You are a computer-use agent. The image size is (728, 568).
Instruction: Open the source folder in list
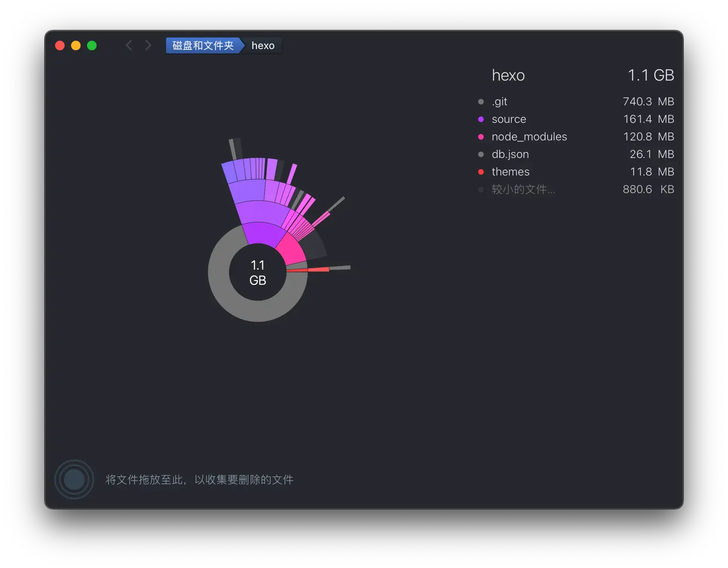click(509, 119)
